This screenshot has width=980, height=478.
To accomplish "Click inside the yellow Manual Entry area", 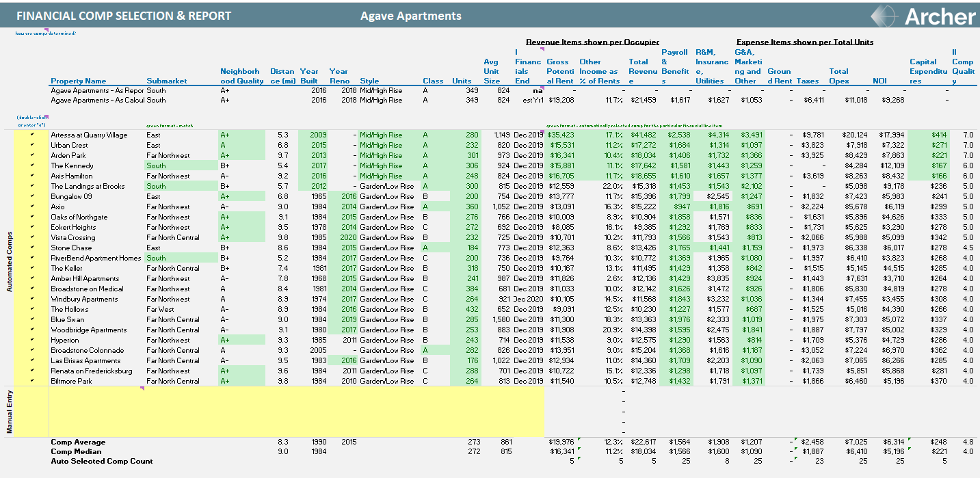I will pos(296,412).
